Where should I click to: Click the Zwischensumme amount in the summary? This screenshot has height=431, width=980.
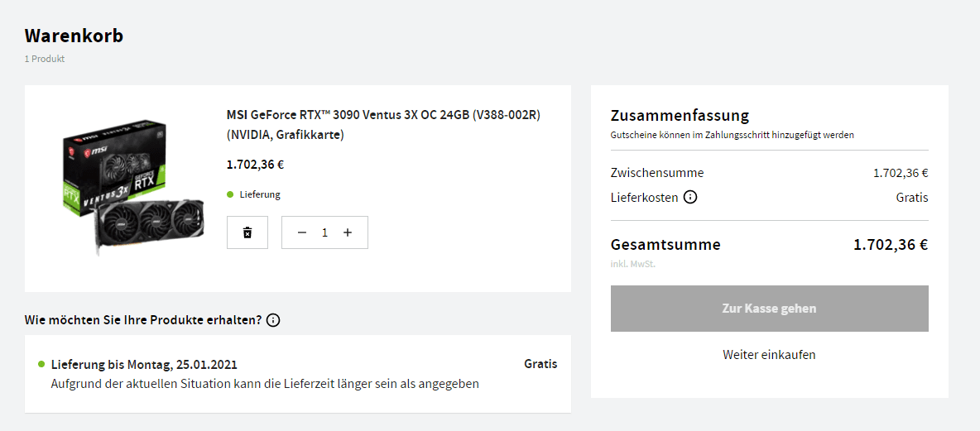coord(900,173)
